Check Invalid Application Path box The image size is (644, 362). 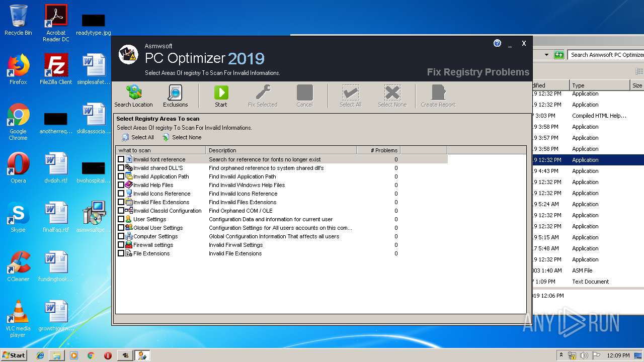(121, 176)
